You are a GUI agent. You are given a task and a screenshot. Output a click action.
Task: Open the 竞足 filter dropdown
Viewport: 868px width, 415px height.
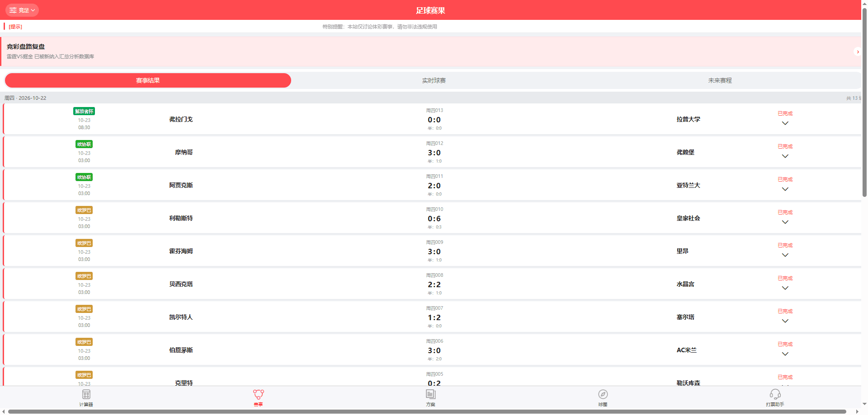(22, 10)
